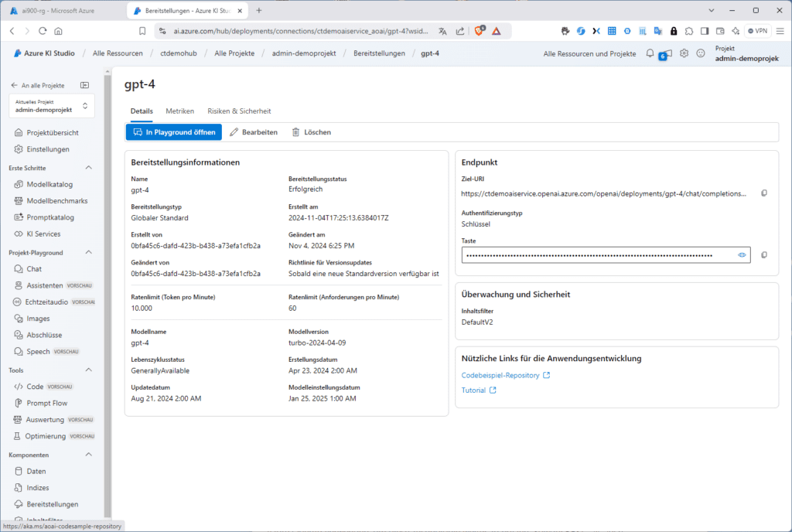Switch to Risiken & Sicherheit tab

click(x=239, y=111)
